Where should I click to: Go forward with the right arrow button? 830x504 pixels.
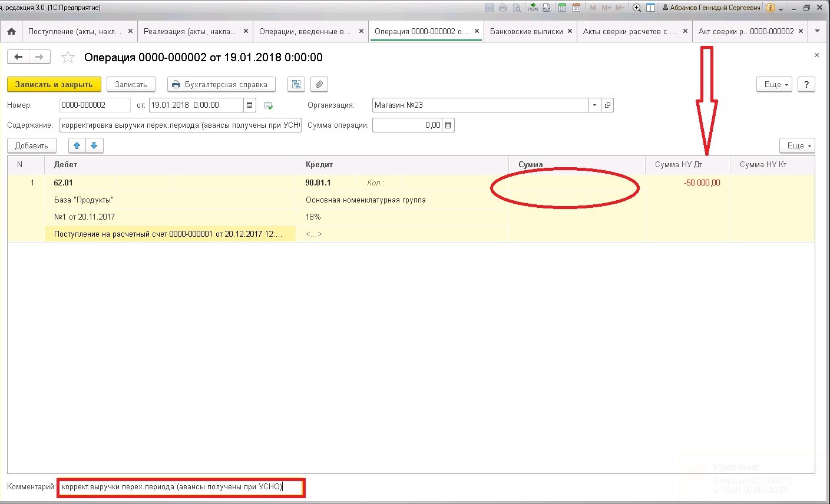pyautogui.click(x=39, y=57)
